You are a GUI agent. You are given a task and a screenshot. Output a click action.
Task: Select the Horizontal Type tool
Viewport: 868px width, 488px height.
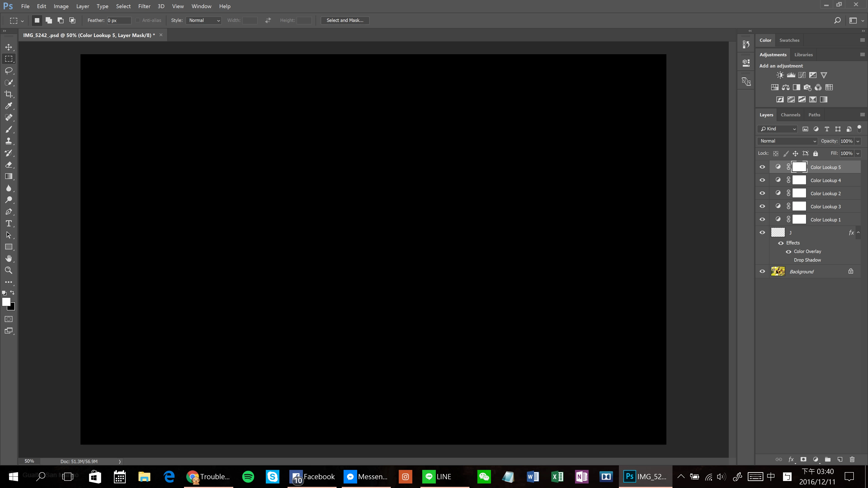tap(9, 224)
